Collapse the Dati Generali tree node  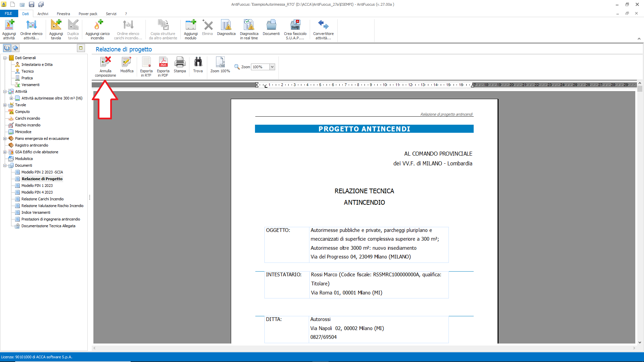pos(5,58)
